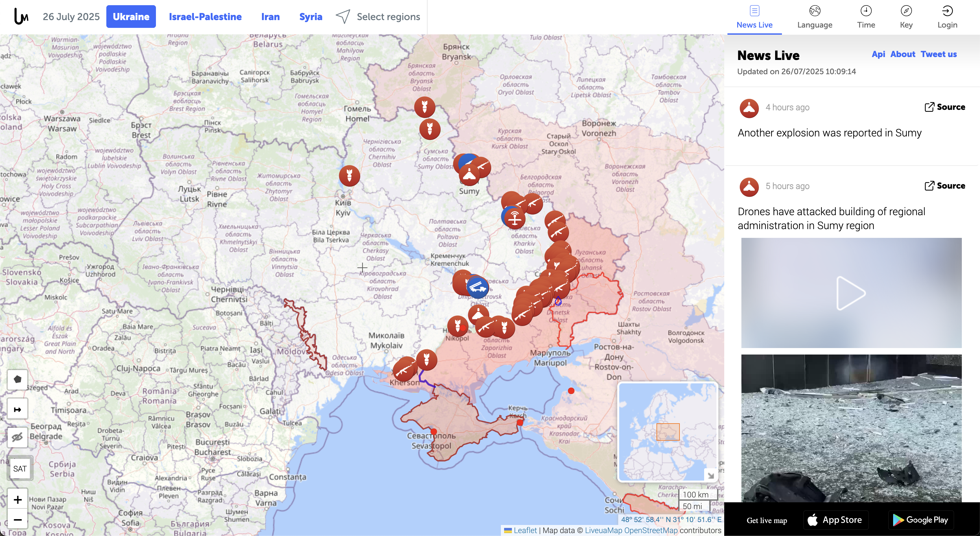Click the Updated on 26/07/2025 timestamp
980x536 pixels.
796,71
